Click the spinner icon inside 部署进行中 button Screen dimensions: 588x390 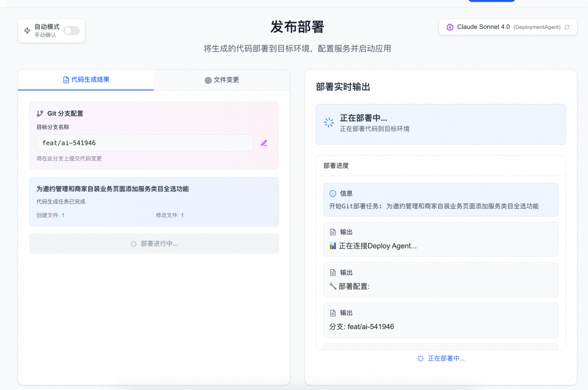pos(133,244)
